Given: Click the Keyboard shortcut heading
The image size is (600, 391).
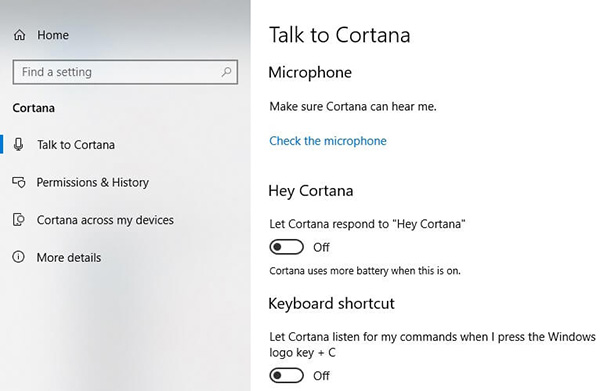Looking at the screenshot, I should click(x=331, y=303).
